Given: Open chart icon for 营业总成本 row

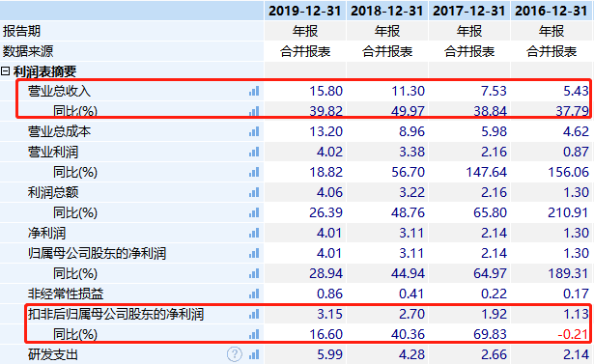Looking at the screenshot, I should (x=254, y=131).
